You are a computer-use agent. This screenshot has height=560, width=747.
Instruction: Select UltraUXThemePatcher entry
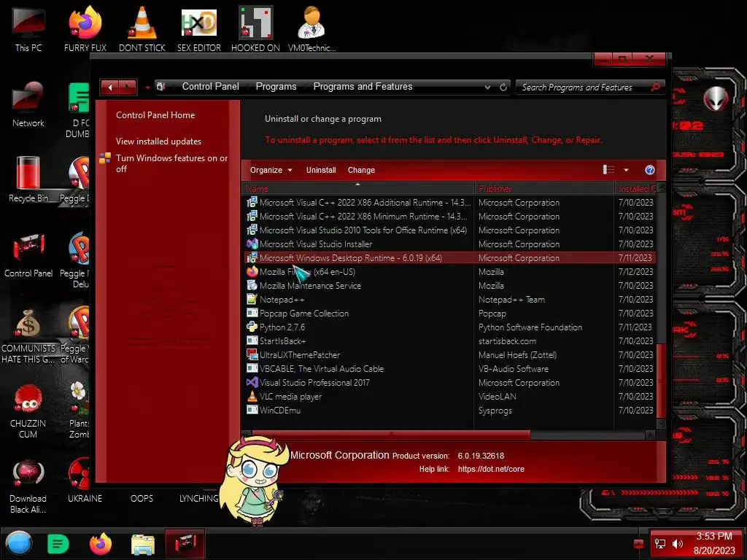[x=449, y=355]
